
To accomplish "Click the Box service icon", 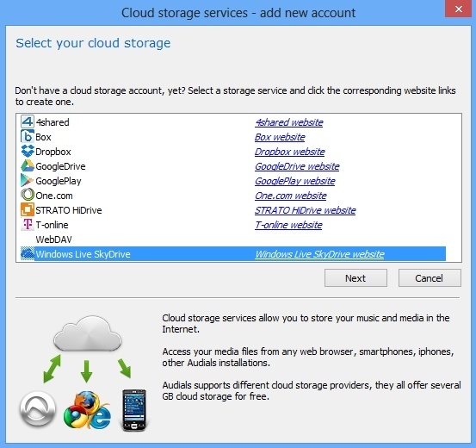I will click(28, 136).
